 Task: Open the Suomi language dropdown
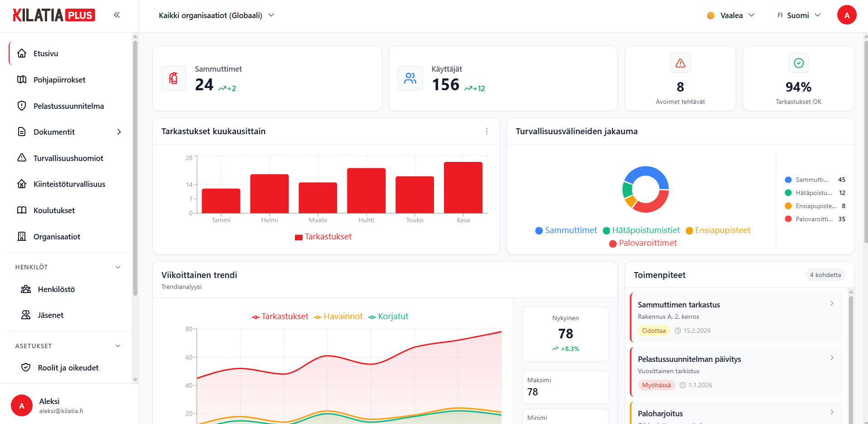point(799,15)
